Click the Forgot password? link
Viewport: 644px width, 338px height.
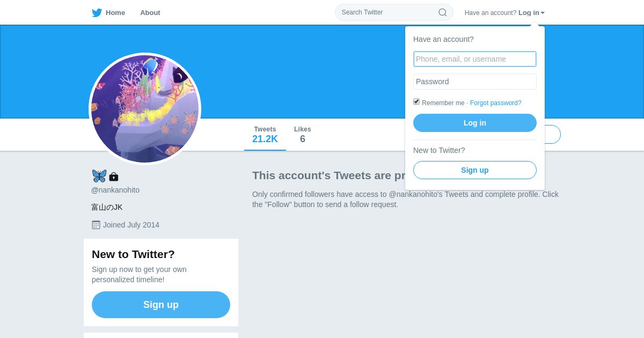[x=495, y=103]
